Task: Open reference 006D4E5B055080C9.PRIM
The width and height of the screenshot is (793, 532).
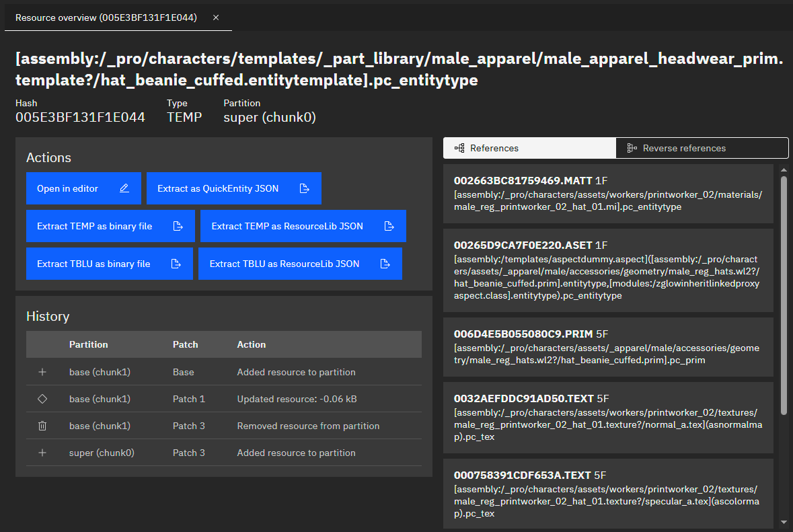Action: tap(608, 347)
